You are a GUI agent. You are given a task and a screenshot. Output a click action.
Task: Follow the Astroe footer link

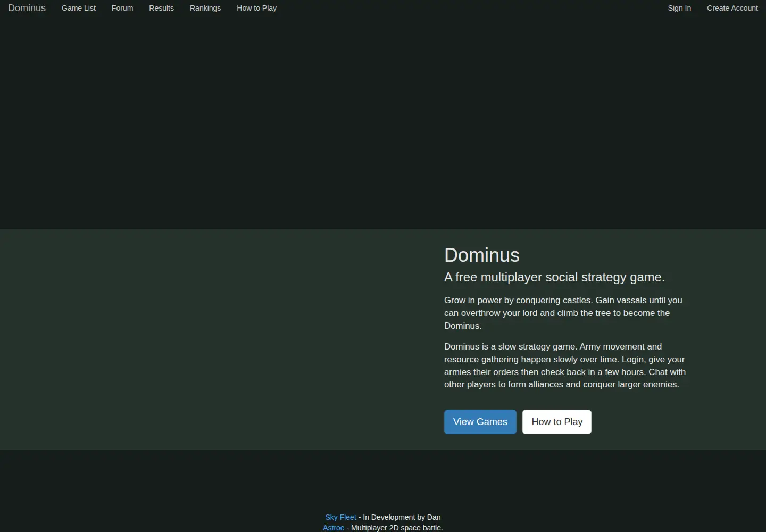334,528
